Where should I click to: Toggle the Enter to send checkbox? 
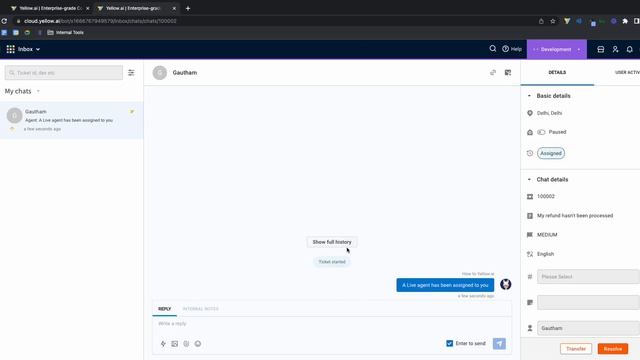pyautogui.click(x=449, y=343)
